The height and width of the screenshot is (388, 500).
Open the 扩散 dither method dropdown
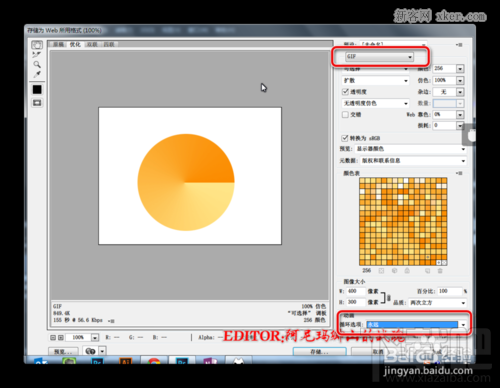pos(375,81)
